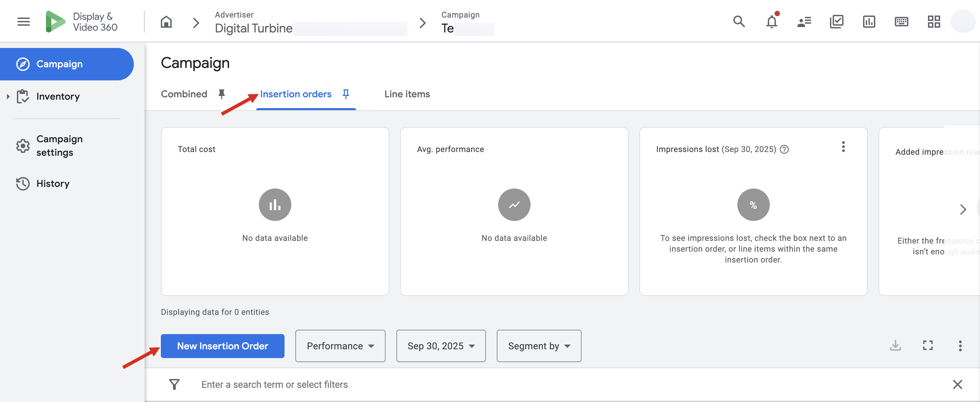
Task: Toggle pin on Insertion orders tab
Action: (x=345, y=94)
